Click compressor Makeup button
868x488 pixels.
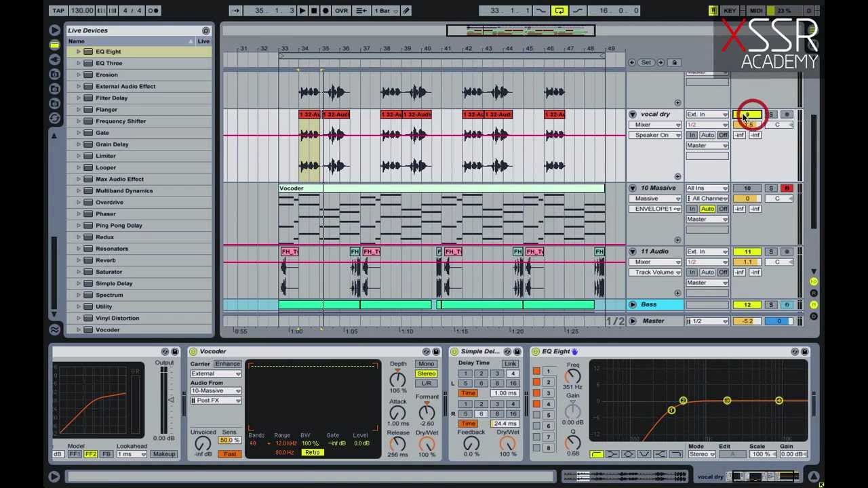(x=163, y=454)
